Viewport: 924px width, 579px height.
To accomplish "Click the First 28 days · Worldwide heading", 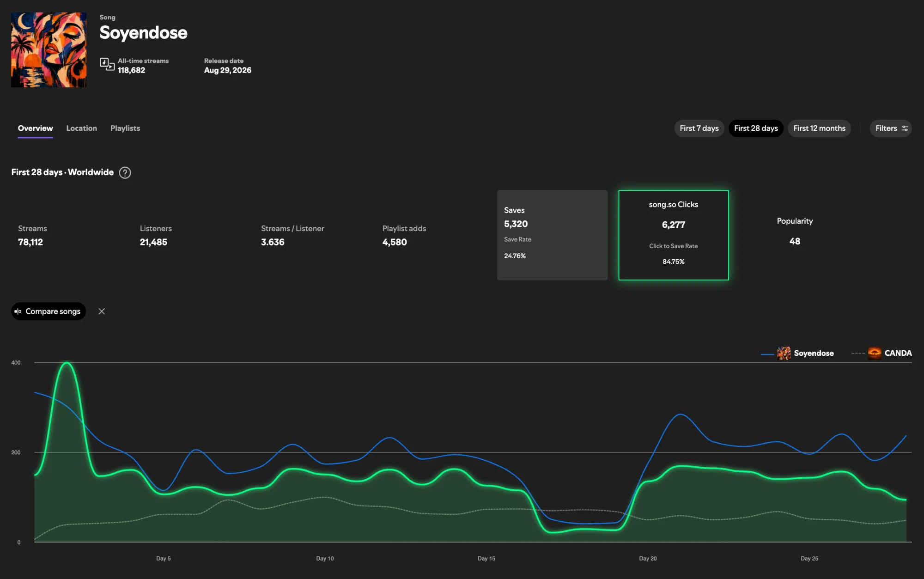I will [62, 172].
